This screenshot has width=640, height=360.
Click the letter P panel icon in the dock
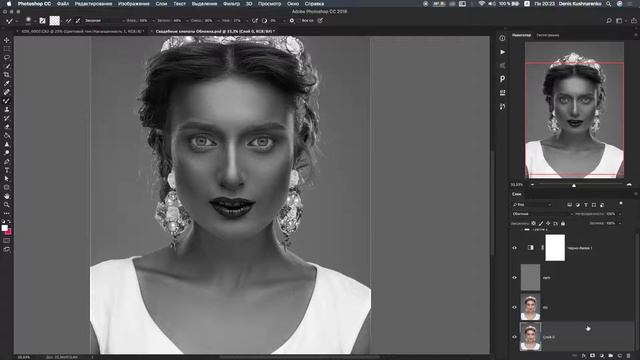pos(502,79)
